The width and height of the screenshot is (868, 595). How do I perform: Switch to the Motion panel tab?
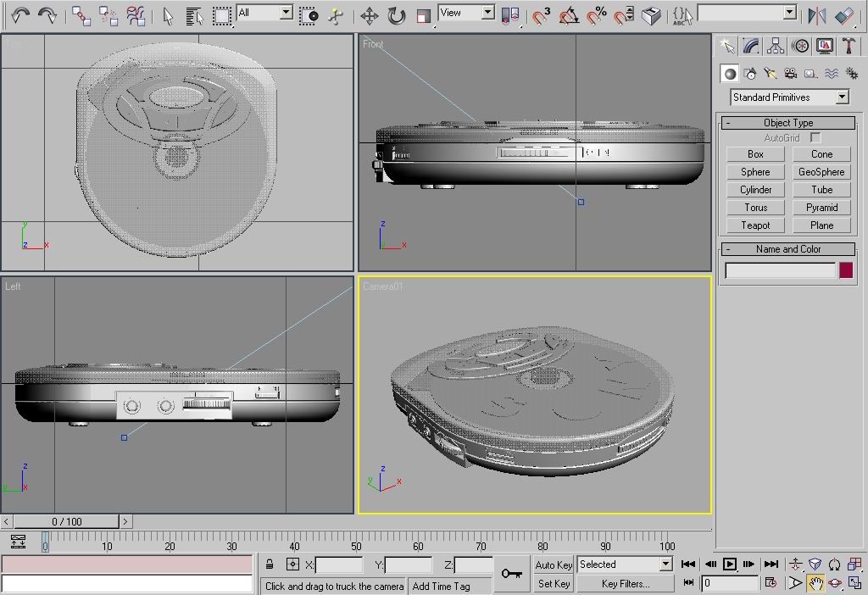click(800, 46)
